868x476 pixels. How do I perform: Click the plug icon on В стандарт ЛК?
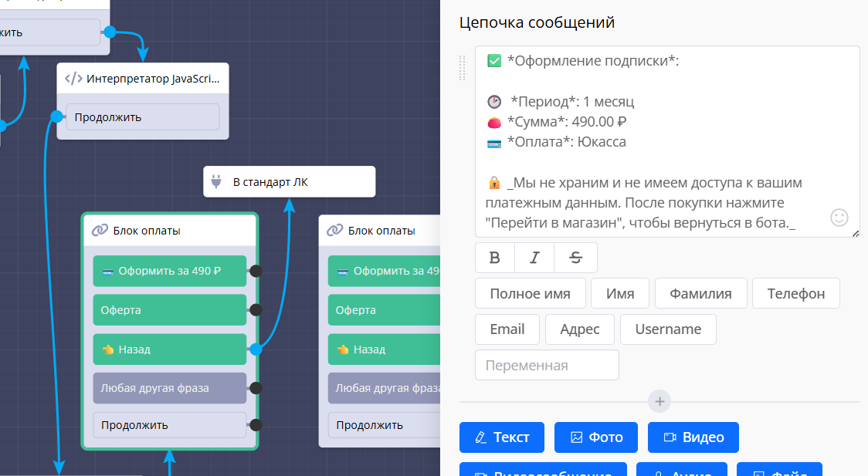216,182
